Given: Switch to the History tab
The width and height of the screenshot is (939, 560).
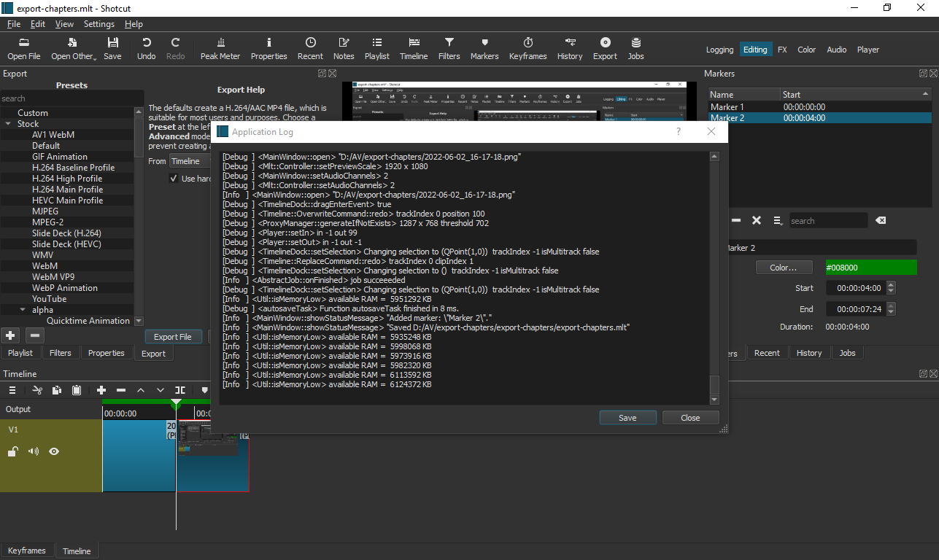Looking at the screenshot, I should pos(808,353).
